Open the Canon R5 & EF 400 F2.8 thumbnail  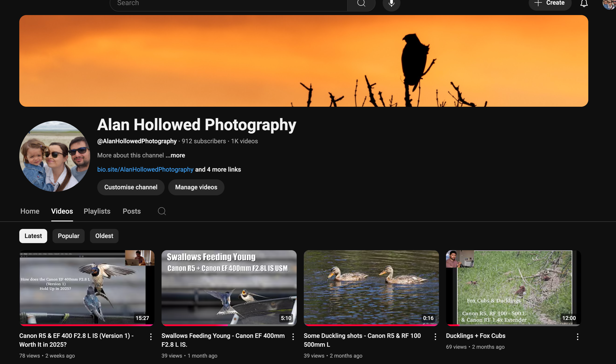point(87,288)
